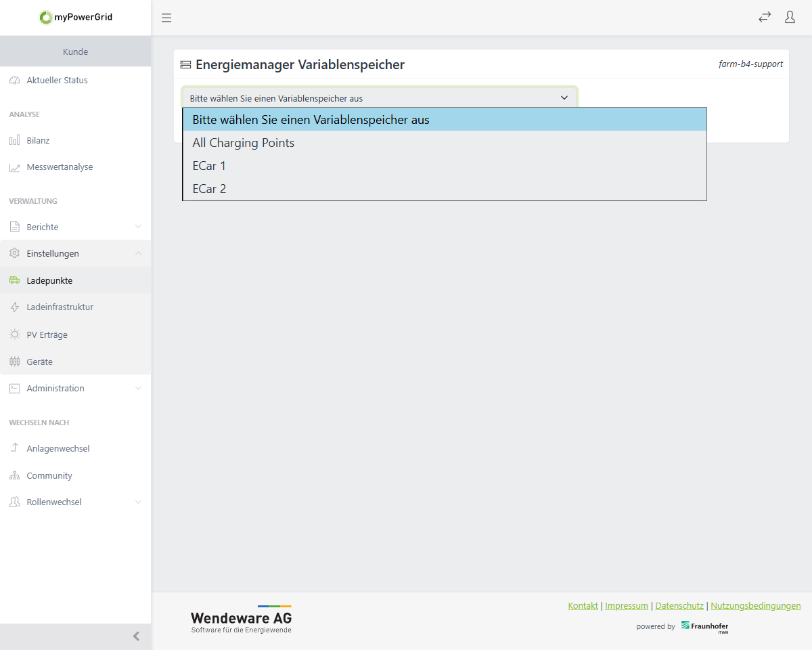
Task: Click the Bilanz bar chart icon
Action: (14, 141)
